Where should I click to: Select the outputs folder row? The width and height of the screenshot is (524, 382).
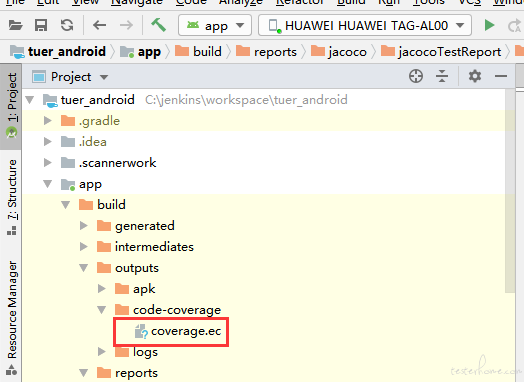tap(264, 268)
